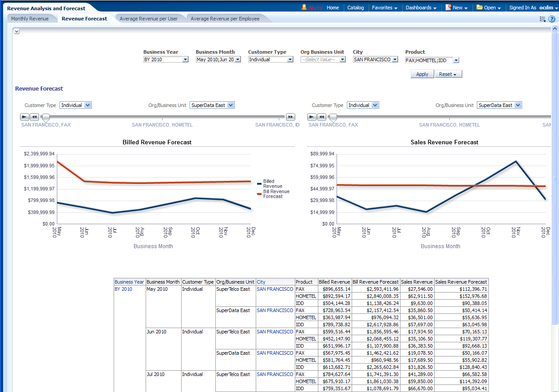Click the Alerts bell icon
Screen dimensions: 559x392
(304, 8)
